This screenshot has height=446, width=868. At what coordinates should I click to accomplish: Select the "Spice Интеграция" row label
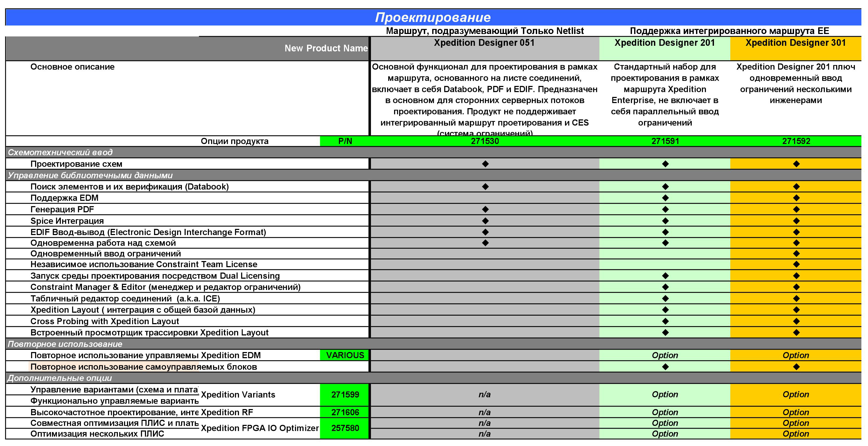tap(67, 221)
